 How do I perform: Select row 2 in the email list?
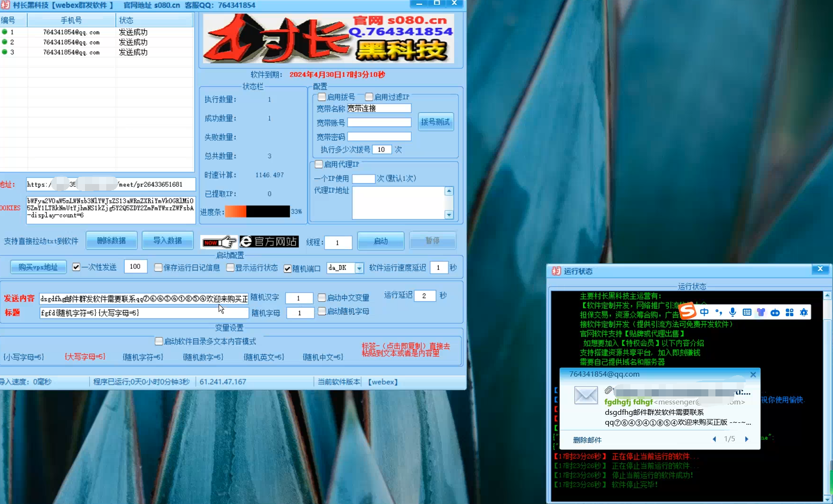pos(97,42)
